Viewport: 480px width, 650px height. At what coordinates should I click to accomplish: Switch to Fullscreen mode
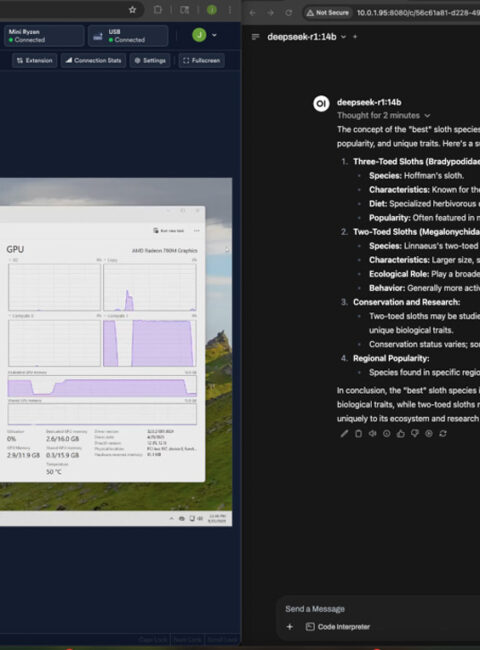click(201, 61)
